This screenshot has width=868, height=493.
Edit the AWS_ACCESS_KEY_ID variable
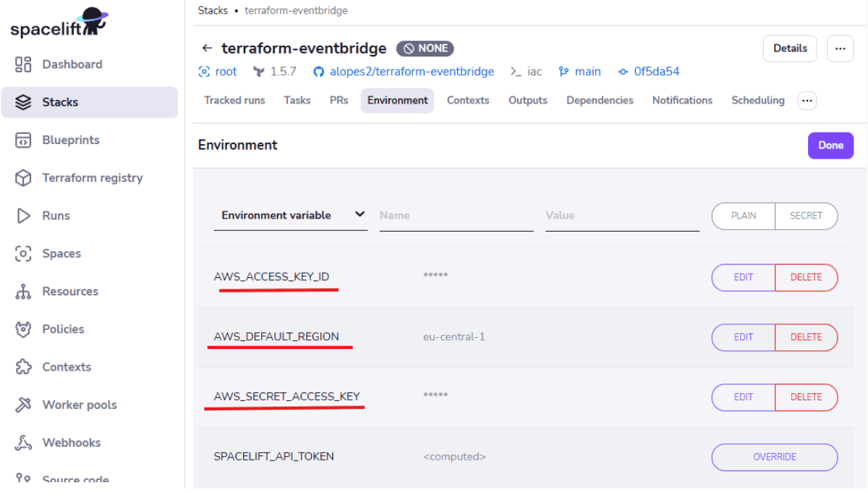tap(744, 277)
